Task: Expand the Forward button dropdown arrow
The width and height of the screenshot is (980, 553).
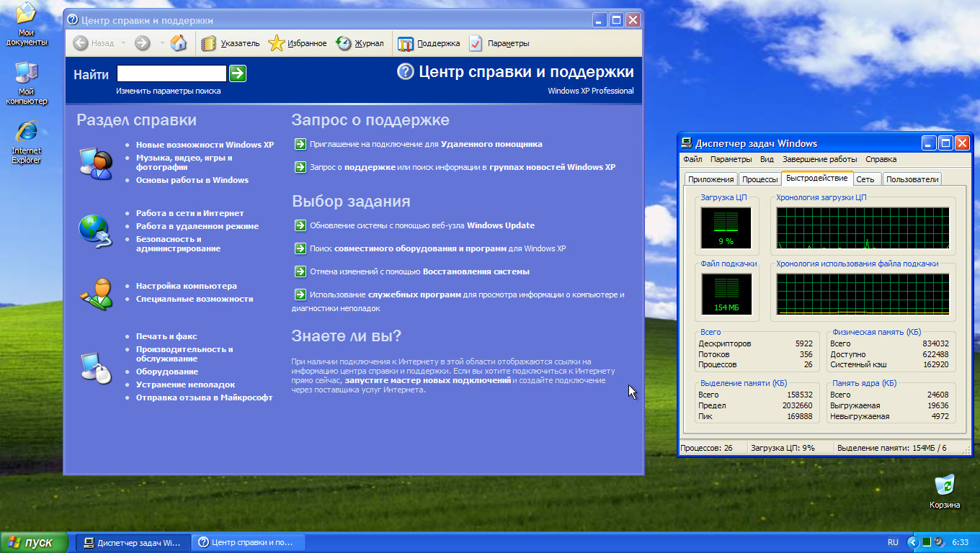Action: 162,43
